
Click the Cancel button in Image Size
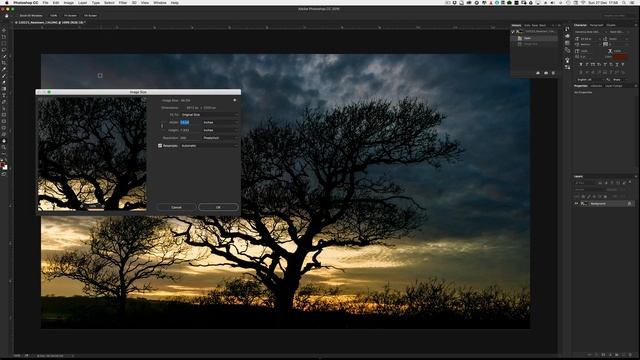click(176, 207)
